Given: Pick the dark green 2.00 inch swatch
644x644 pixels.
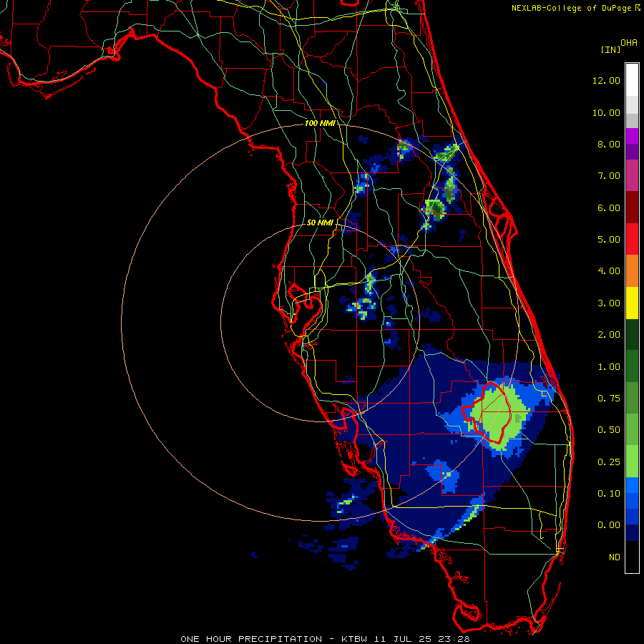Looking at the screenshot, I should [632, 335].
